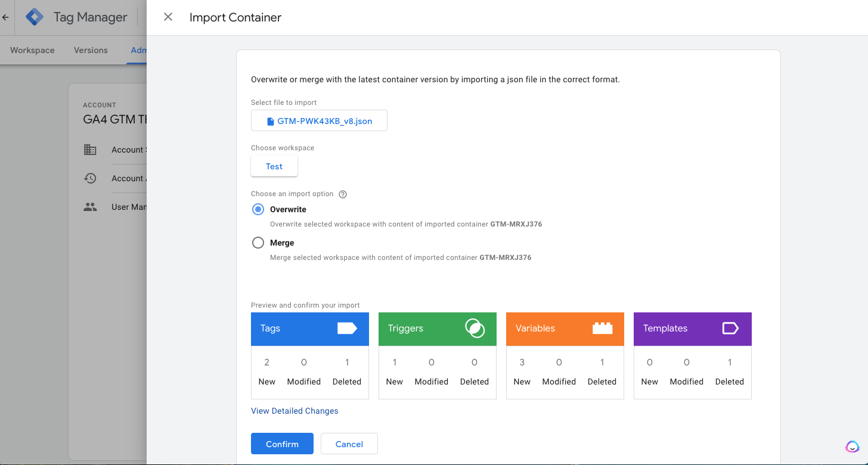Click the User Management people icon
Image resolution: width=868 pixels, height=465 pixels.
click(x=90, y=207)
